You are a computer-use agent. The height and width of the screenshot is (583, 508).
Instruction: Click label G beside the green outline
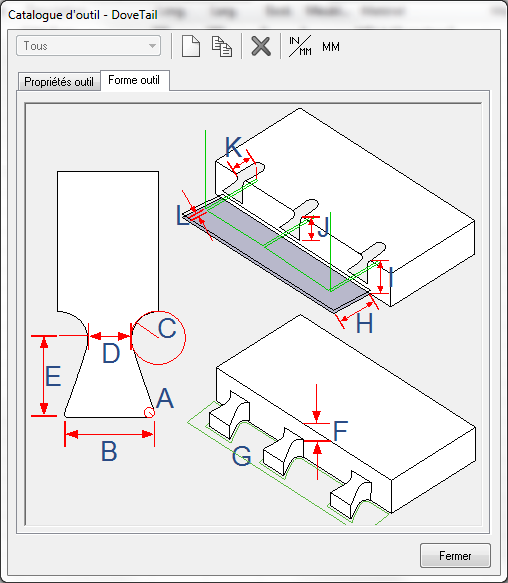(242, 456)
